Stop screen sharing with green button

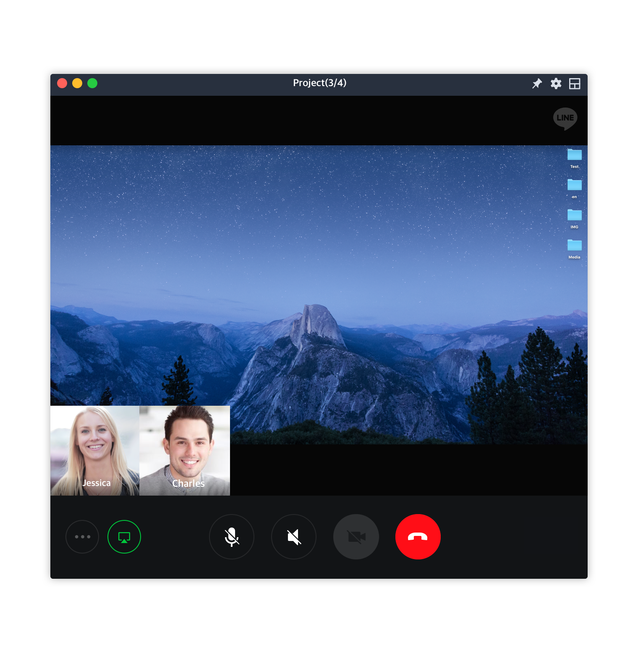(124, 537)
